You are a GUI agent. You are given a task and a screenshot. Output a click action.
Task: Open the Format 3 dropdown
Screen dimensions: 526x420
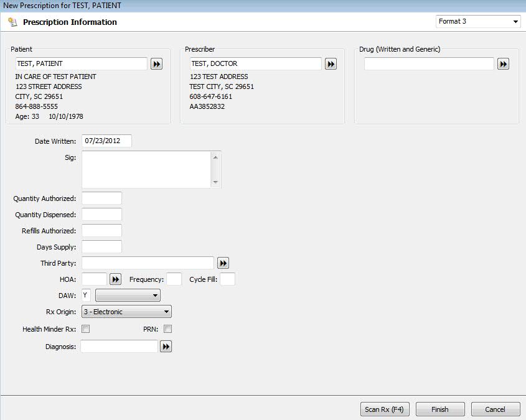pyautogui.click(x=478, y=22)
